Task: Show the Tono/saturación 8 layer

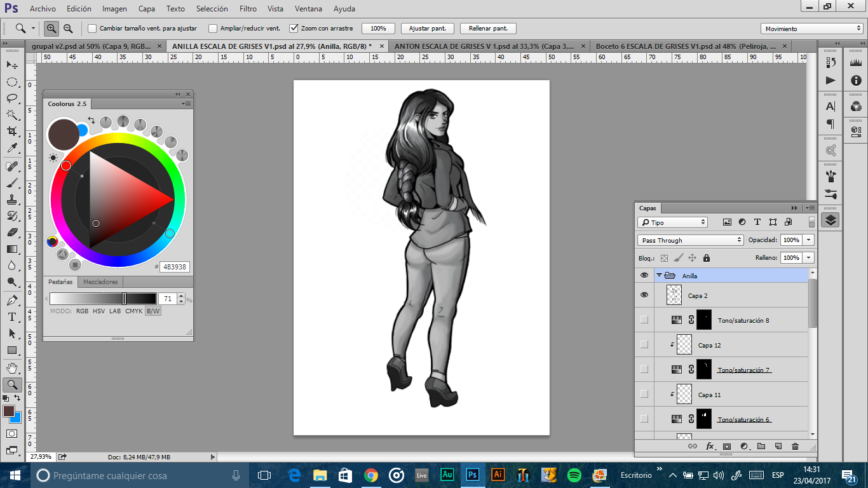Action: (644, 320)
